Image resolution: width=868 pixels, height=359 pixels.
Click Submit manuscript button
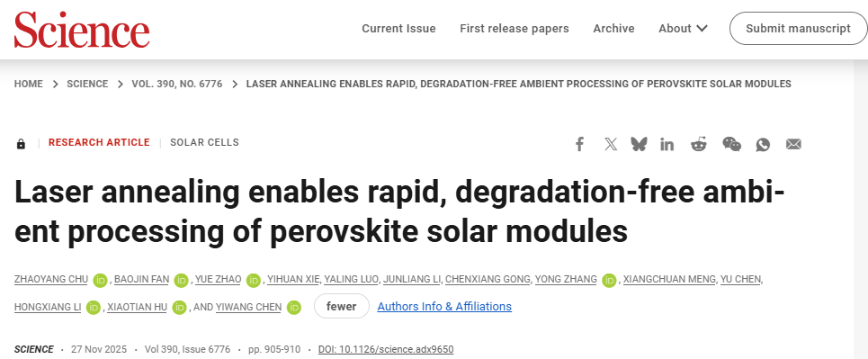point(798,28)
